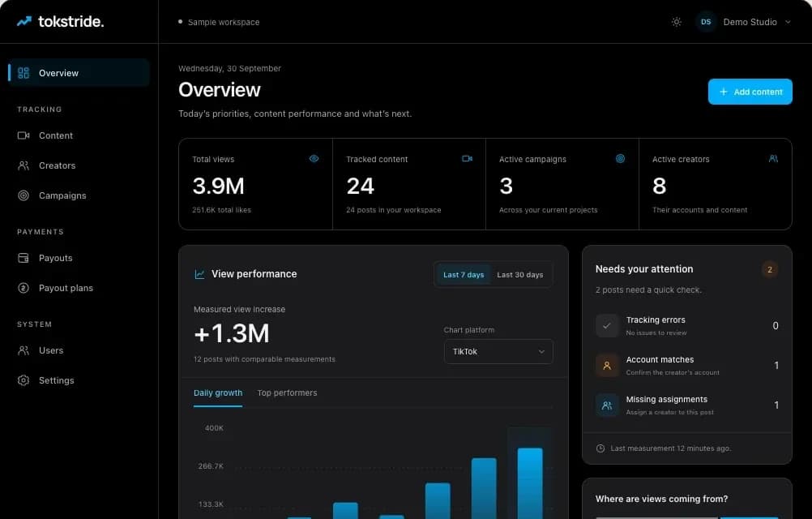
Task: Switch the chart to Last 30 days
Action: click(x=520, y=275)
